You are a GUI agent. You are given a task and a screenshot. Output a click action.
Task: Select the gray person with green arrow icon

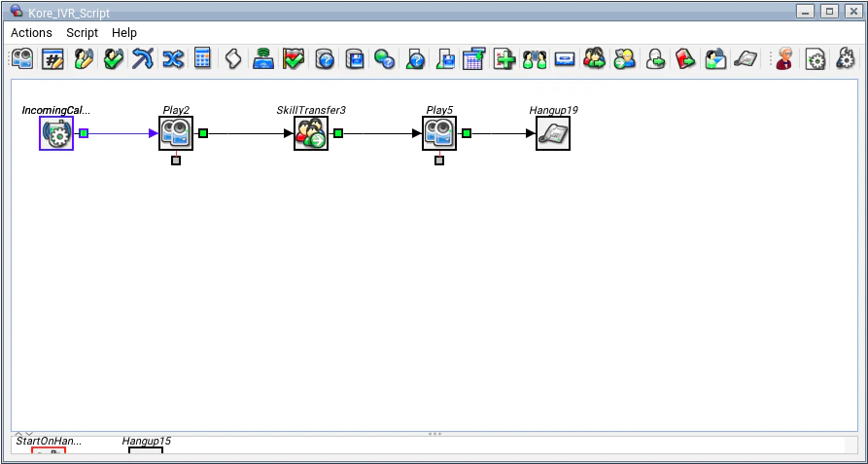(x=655, y=58)
